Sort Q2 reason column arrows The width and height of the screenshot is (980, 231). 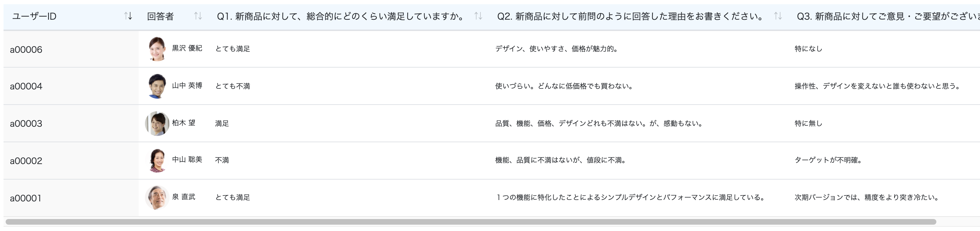point(778,16)
